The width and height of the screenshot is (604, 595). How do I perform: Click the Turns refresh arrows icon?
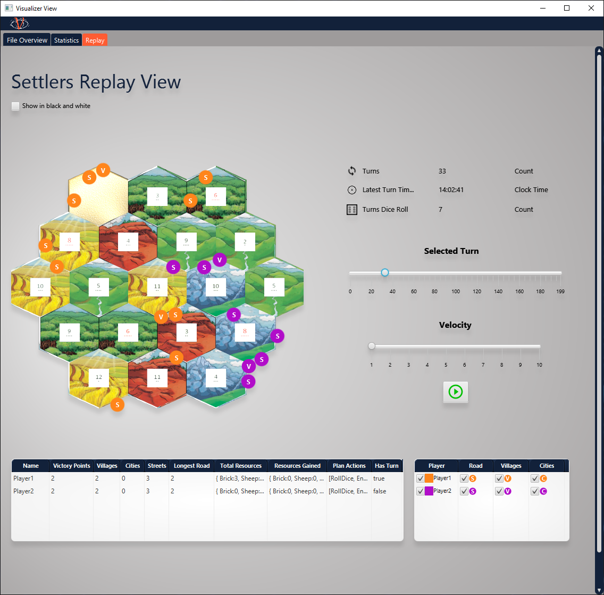(352, 171)
